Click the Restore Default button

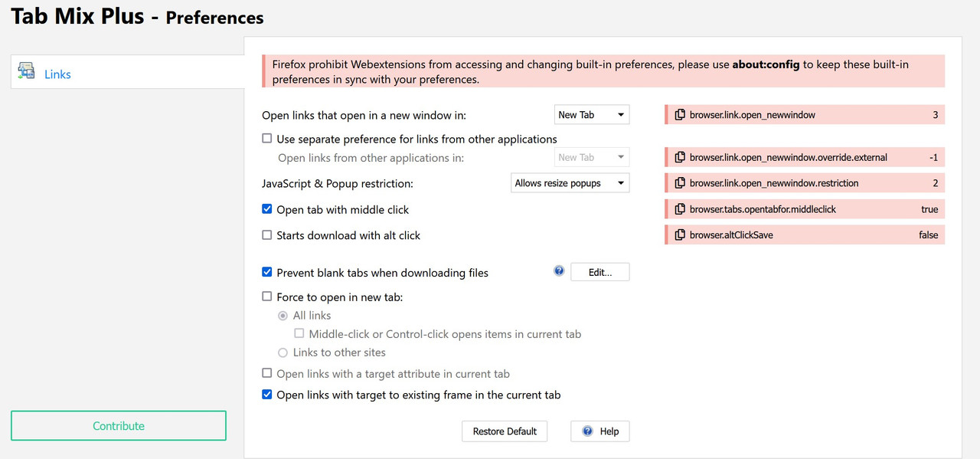[x=505, y=431]
